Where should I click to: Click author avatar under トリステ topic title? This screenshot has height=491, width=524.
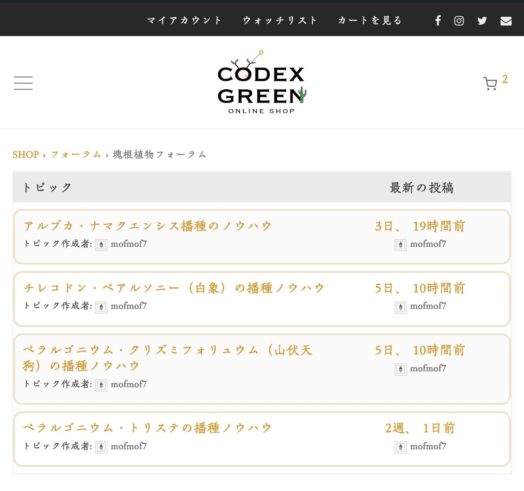pyautogui.click(x=101, y=447)
